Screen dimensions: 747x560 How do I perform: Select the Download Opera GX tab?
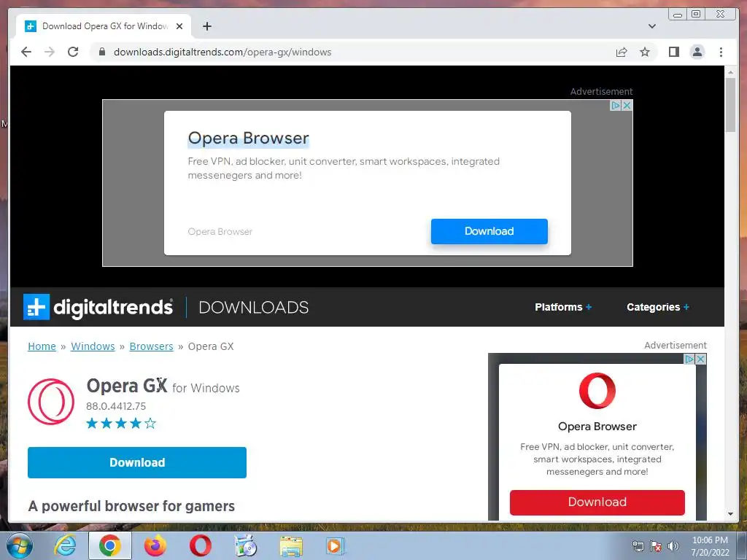click(x=104, y=26)
